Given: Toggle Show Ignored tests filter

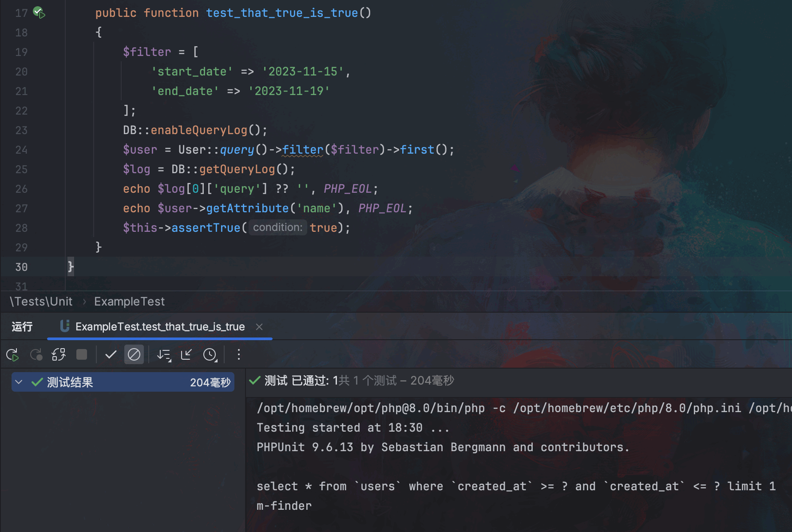Looking at the screenshot, I should pos(134,354).
